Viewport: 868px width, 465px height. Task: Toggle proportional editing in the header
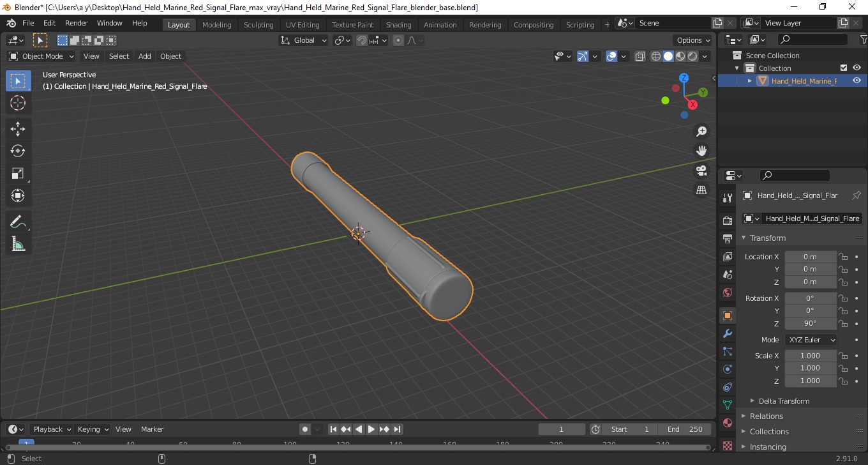[398, 40]
